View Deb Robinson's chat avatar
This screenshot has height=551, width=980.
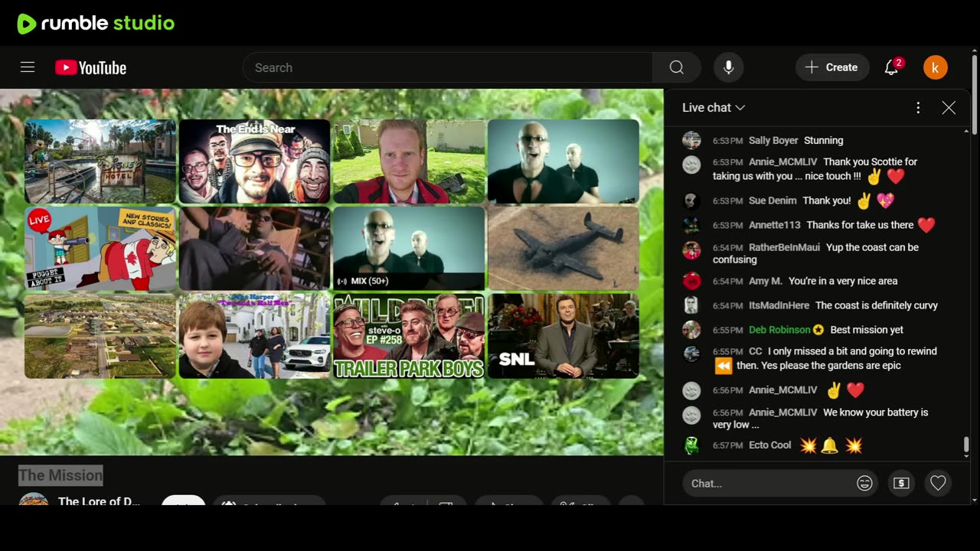point(691,330)
